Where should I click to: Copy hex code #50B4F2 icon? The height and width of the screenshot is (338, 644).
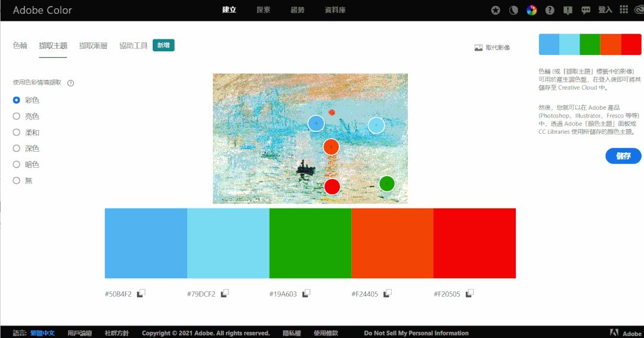click(x=141, y=293)
